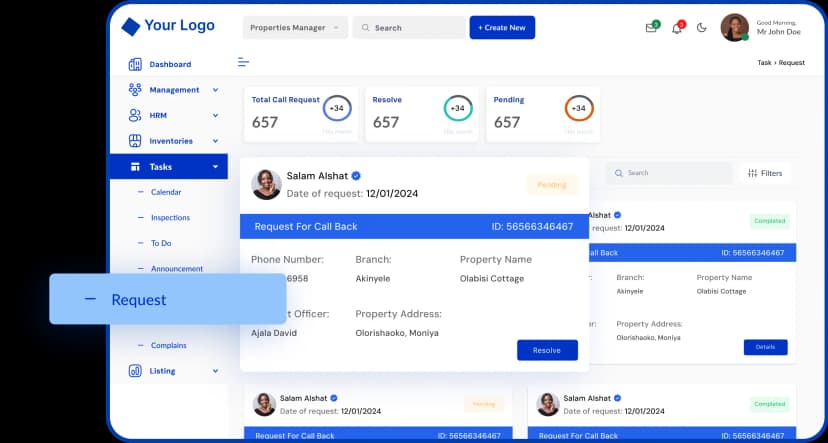This screenshot has width=828, height=443.
Task: Click the Task > Request breadcrumb
Action: click(x=781, y=62)
